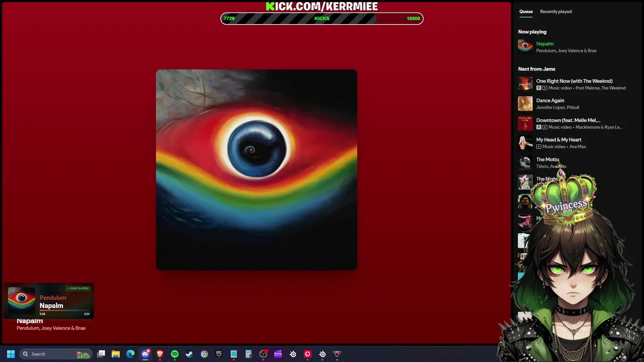Click Pendulum, Joey Valence & Brae bottom-left
Image resolution: width=644 pixels, height=362 pixels.
[51, 328]
